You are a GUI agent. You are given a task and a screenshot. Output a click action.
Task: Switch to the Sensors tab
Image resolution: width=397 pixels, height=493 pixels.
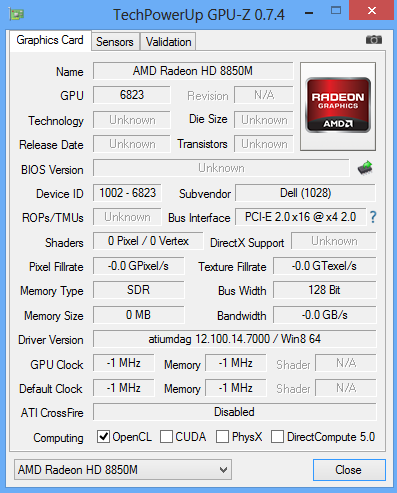tap(115, 42)
